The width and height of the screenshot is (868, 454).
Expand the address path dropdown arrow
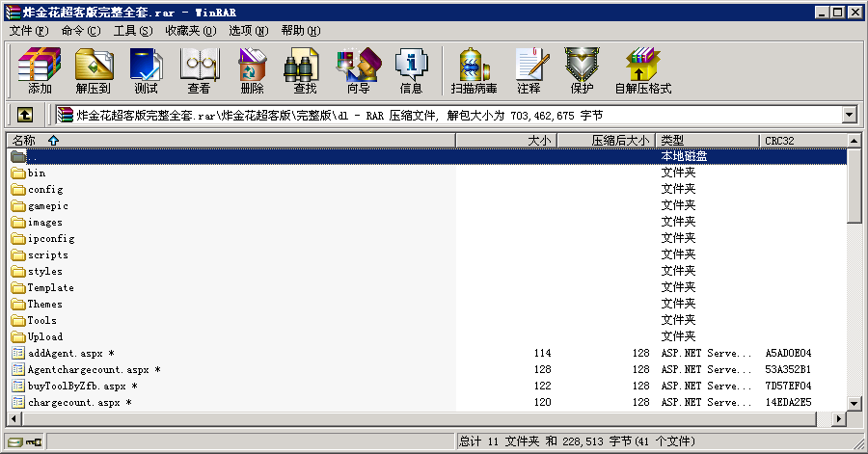click(849, 115)
